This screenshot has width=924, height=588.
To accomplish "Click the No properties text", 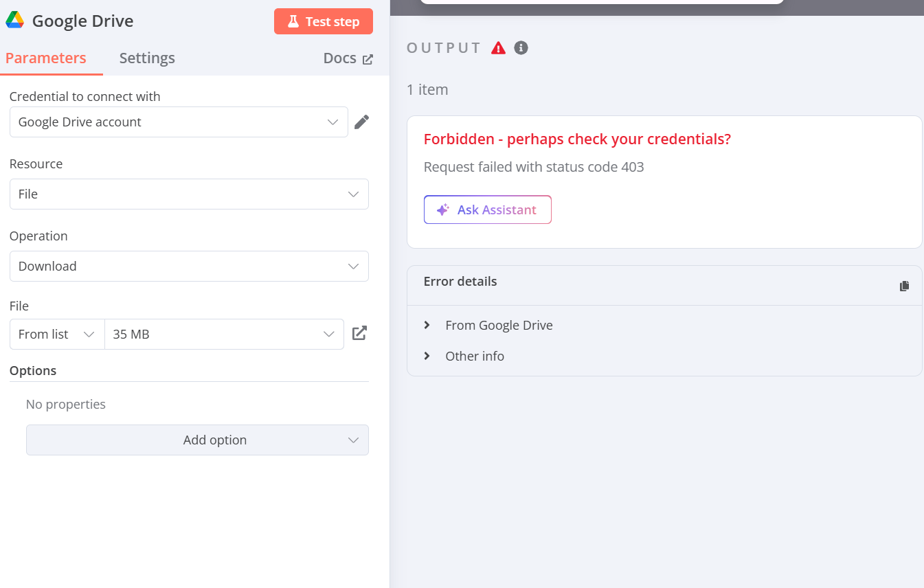I will point(66,404).
